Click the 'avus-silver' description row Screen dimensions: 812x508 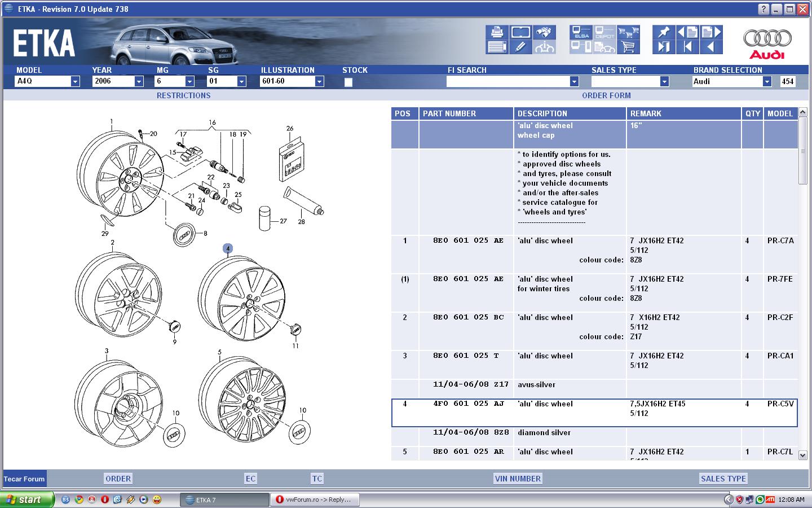click(536, 384)
